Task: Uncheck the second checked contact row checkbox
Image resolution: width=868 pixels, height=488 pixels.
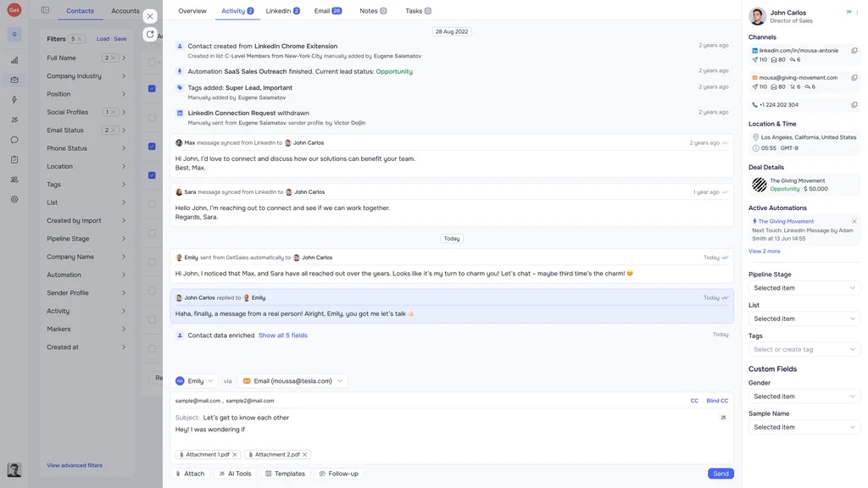Action: (x=152, y=146)
